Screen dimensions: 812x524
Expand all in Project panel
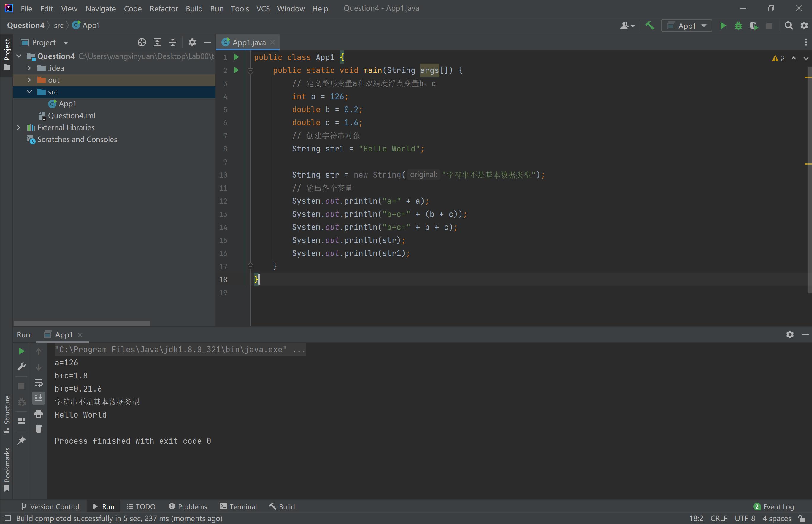coord(157,42)
